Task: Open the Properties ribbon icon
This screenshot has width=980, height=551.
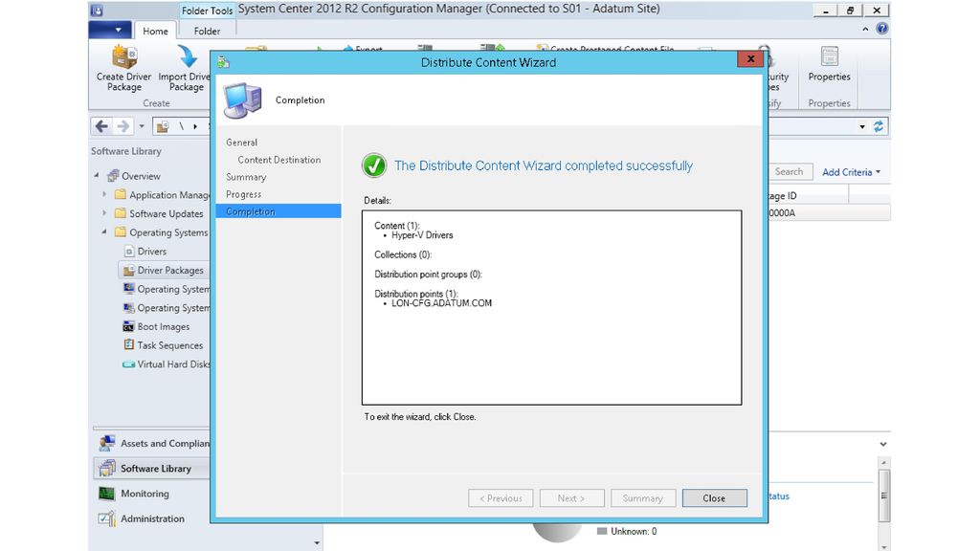Action: 829,57
